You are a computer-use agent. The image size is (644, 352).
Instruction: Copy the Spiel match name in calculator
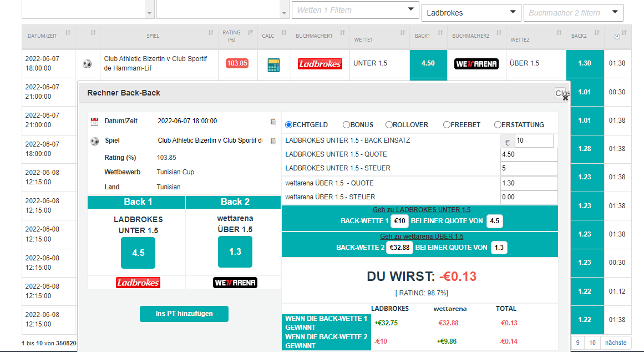[273, 140]
